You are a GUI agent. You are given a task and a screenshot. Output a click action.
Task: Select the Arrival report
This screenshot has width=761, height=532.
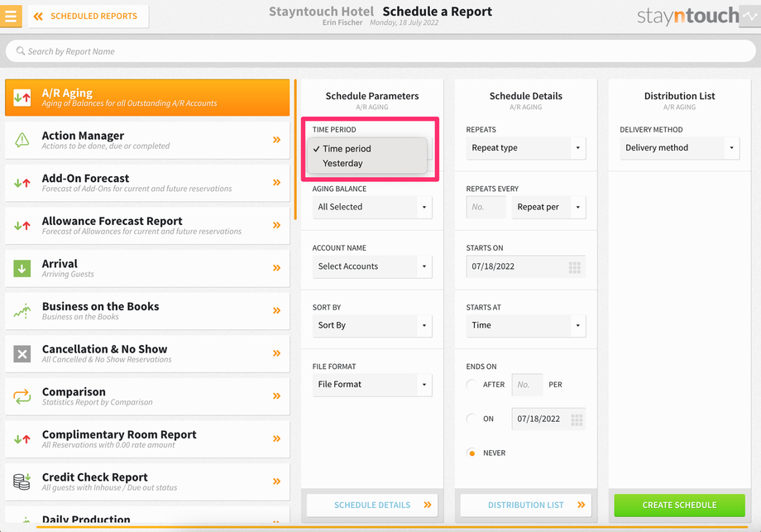(x=147, y=268)
